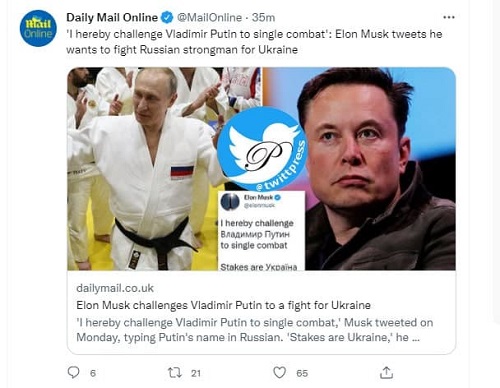This screenshot has width=500, height=388.
Task: Click the like count 65
Action: [302, 373]
